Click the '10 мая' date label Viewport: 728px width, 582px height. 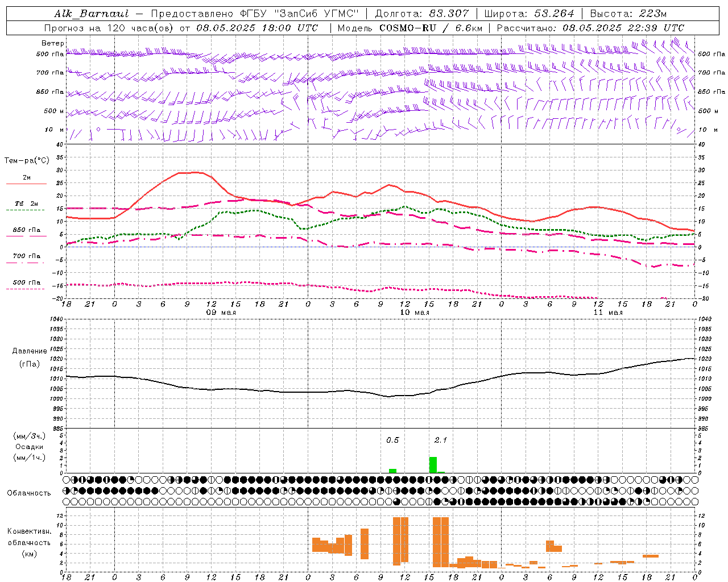[x=415, y=313]
